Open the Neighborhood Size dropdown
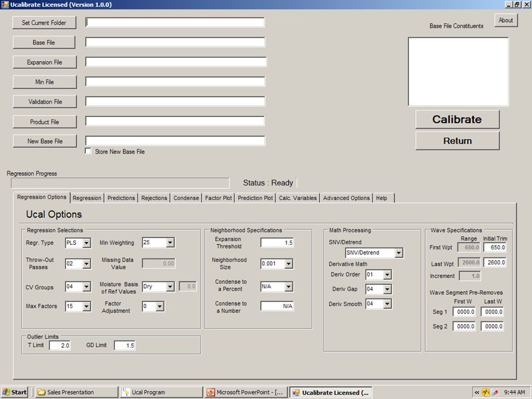 click(289, 264)
